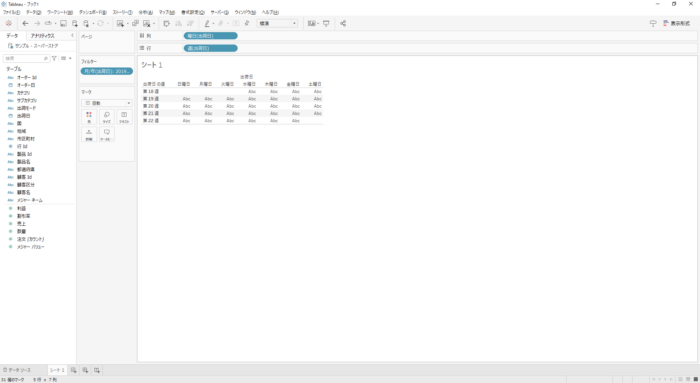
Task: Click the filter fields funnel icon
Action: [54, 58]
